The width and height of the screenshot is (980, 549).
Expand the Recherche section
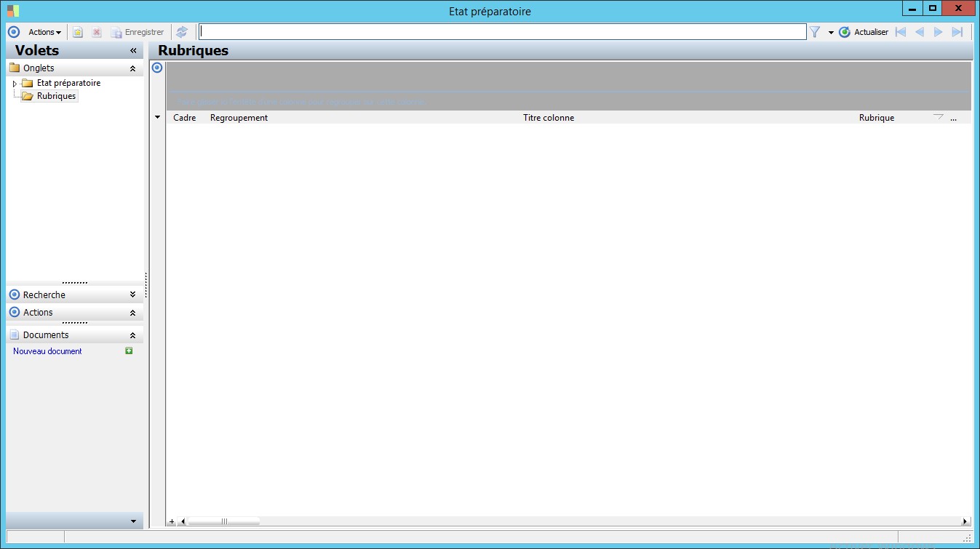pos(132,294)
